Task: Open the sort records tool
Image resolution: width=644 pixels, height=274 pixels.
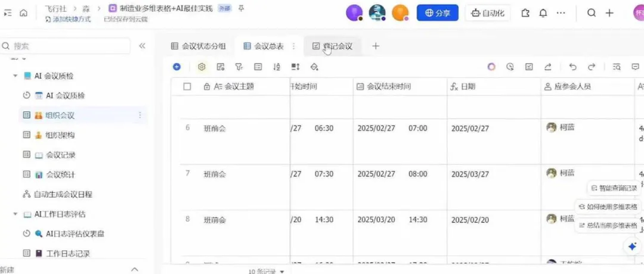Action: tap(277, 67)
